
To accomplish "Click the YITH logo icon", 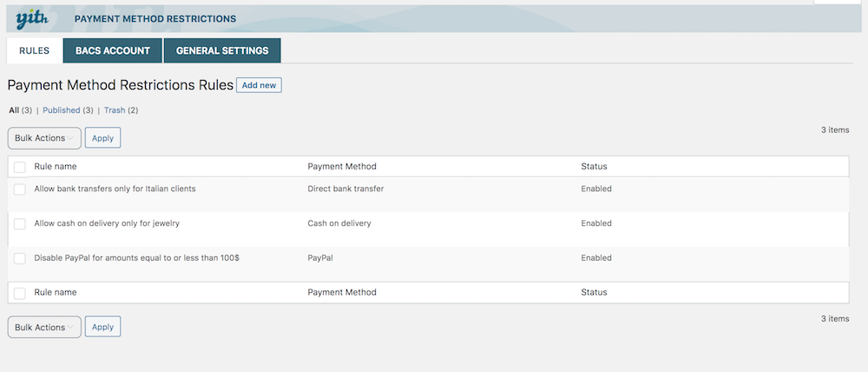I will tap(33, 17).
